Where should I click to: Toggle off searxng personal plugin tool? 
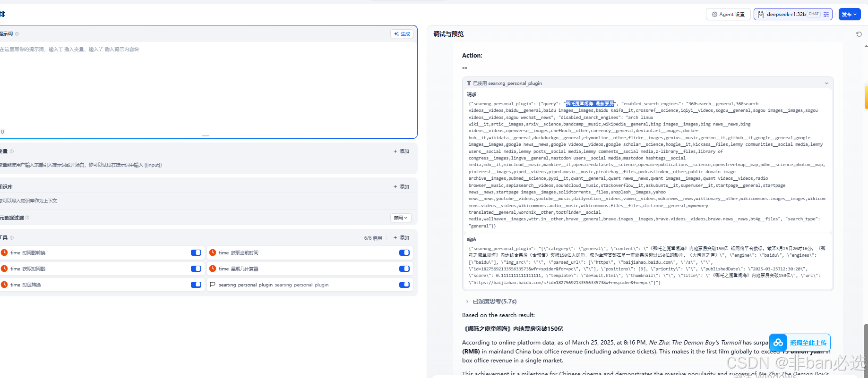point(404,285)
